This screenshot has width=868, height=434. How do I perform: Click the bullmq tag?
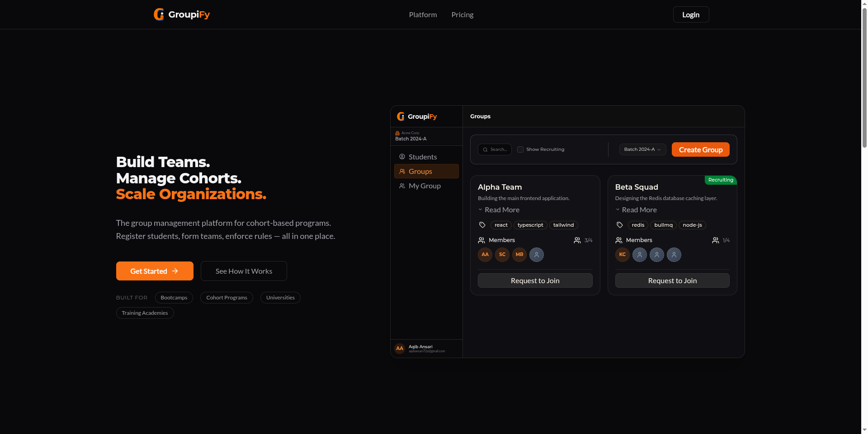pyautogui.click(x=663, y=225)
